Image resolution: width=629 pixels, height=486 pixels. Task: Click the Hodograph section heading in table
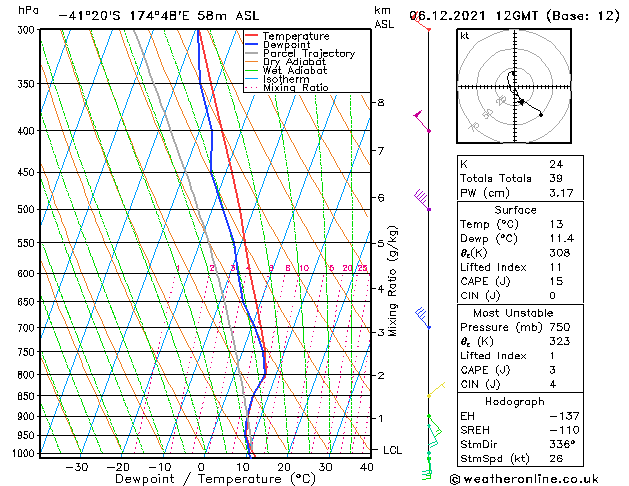click(x=515, y=402)
